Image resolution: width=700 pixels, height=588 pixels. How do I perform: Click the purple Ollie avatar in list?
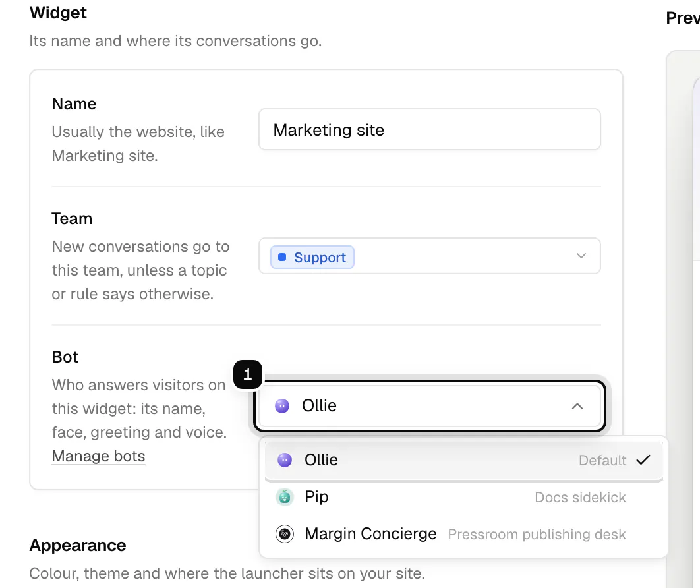tap(284, 460)
